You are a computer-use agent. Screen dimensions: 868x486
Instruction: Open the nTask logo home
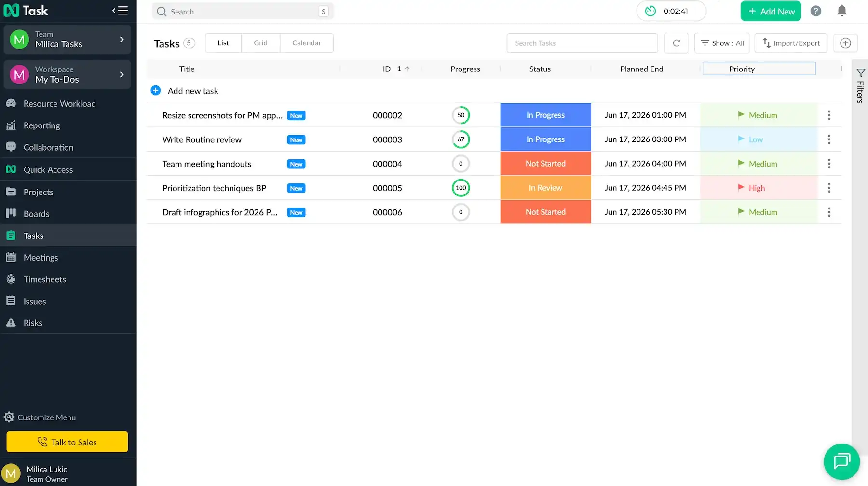26,11
